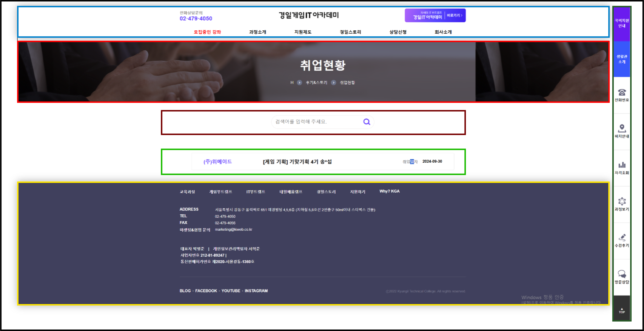Open the 모집중인 강좌 menu
This screenshot has height=331, width=644.
coord(207,32)
